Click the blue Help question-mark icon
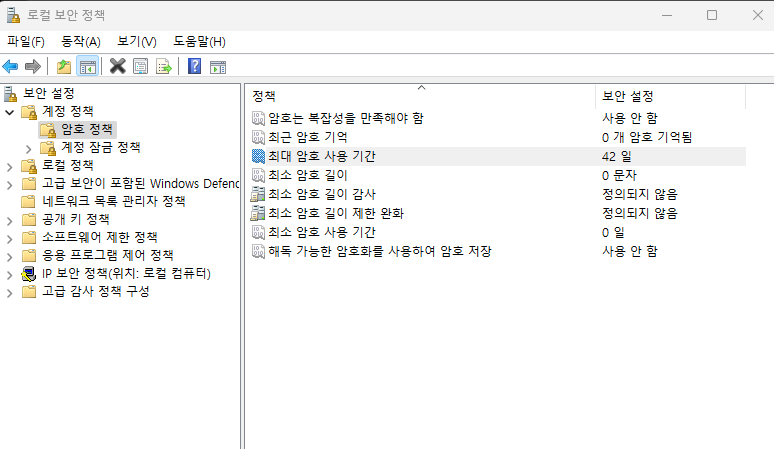 [x=194, y=66]
